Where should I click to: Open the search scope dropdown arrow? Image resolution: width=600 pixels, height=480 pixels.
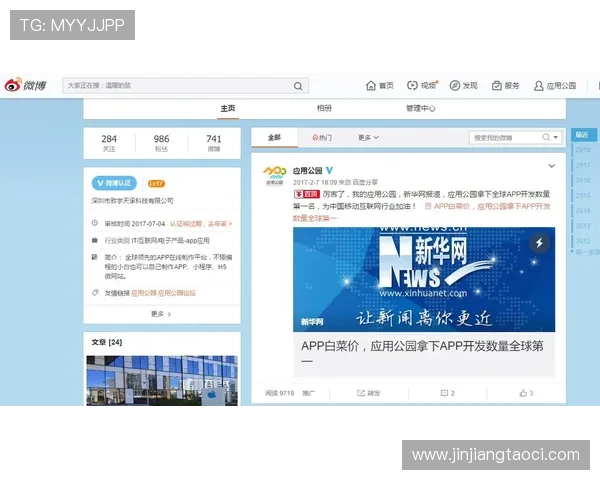click(x=556, y=137)
